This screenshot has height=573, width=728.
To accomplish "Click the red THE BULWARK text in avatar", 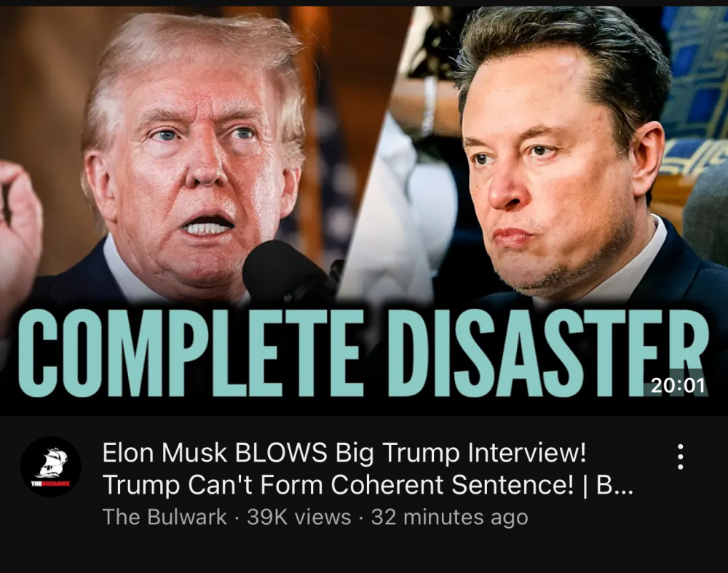I will coord(51,484).
